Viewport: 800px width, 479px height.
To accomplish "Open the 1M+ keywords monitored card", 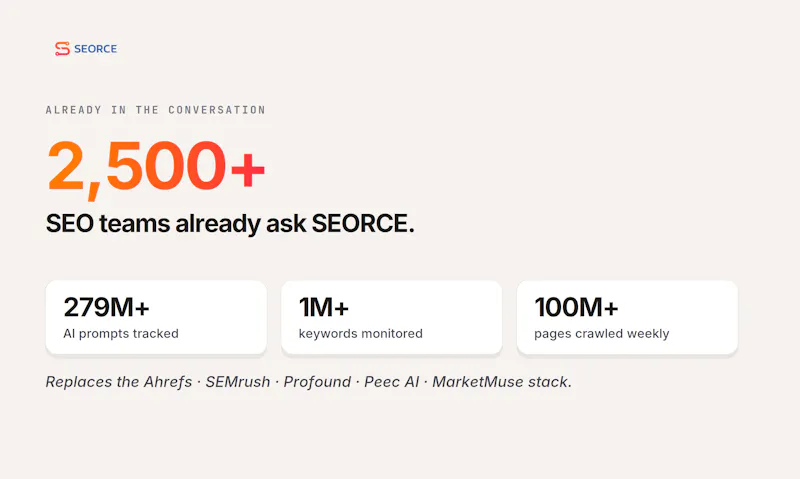I will coord(392,317).
